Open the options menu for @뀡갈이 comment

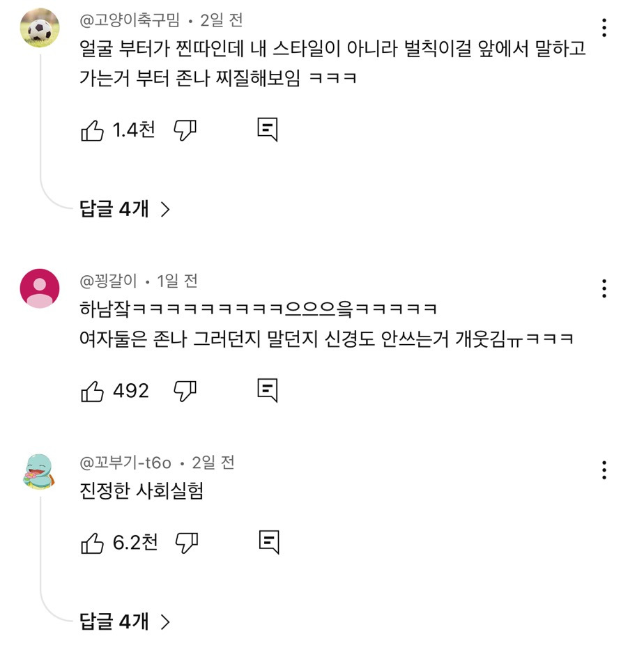pos(604,288)
